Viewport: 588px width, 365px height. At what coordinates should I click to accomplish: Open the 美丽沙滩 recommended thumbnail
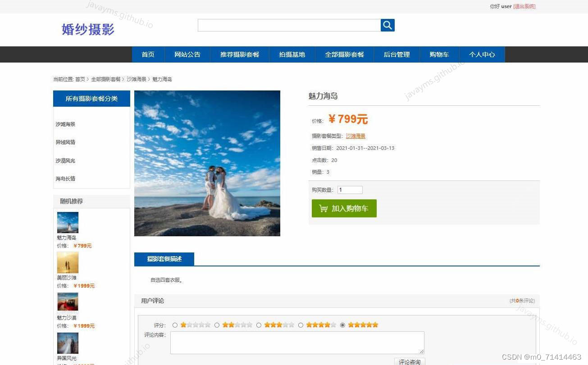pos(68,263)
